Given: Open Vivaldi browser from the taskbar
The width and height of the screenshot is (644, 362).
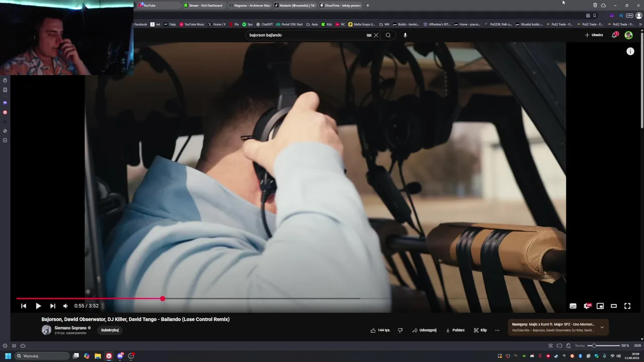Looking at the screenshot, I should [109, 356].
